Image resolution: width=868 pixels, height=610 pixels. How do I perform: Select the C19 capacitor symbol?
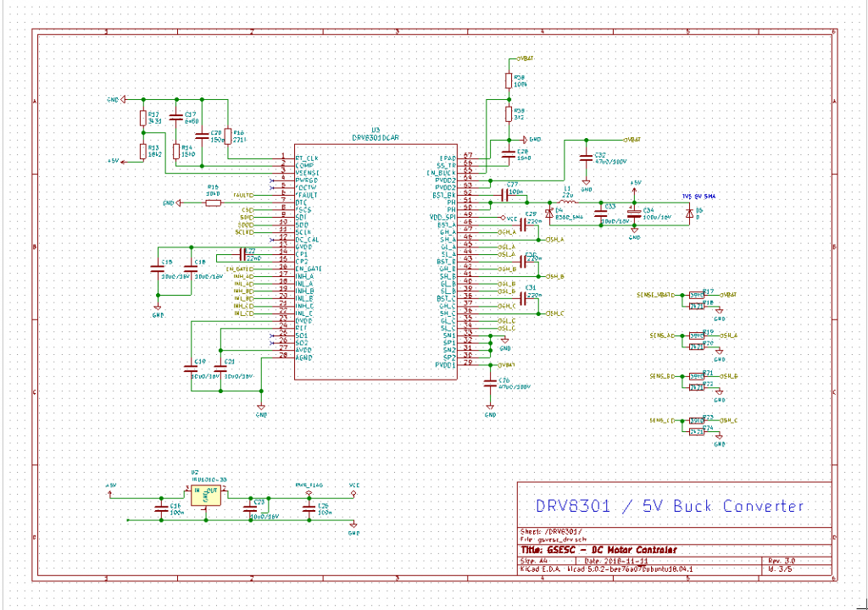coord(191,367)
